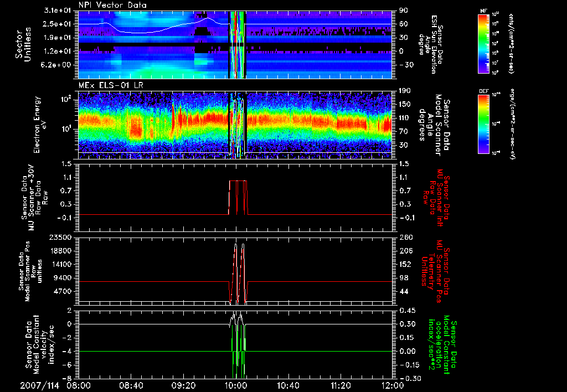Select the 10:00 time tick label
The width and height of the screenshot is (567, 392).
click(236, 385)
